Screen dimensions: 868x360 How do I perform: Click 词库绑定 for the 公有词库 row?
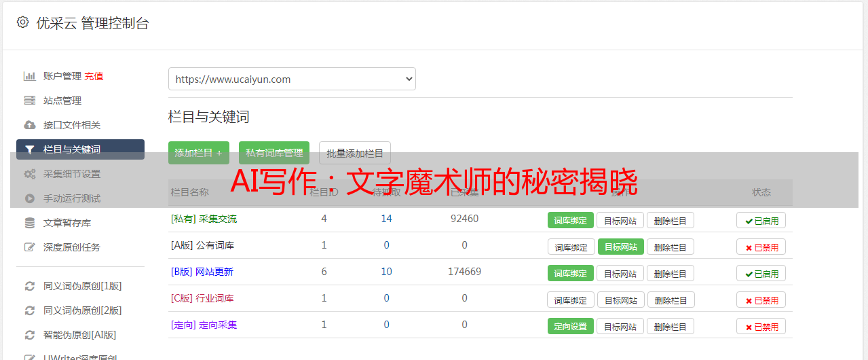571,247
